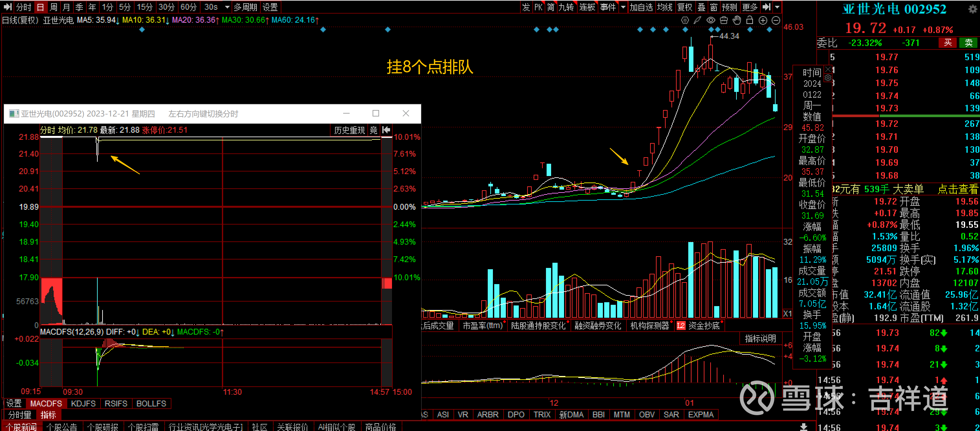Click the eye visibility icon in chart toolbar
The image size is (980, 431).
tap(710, 20)
